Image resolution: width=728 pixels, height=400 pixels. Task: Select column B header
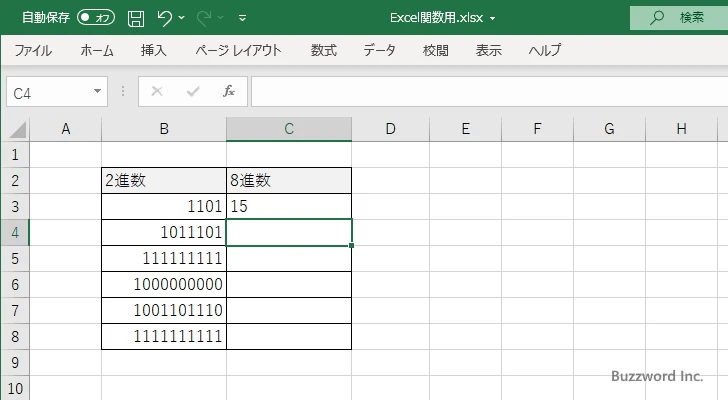(x=164, y=129)
